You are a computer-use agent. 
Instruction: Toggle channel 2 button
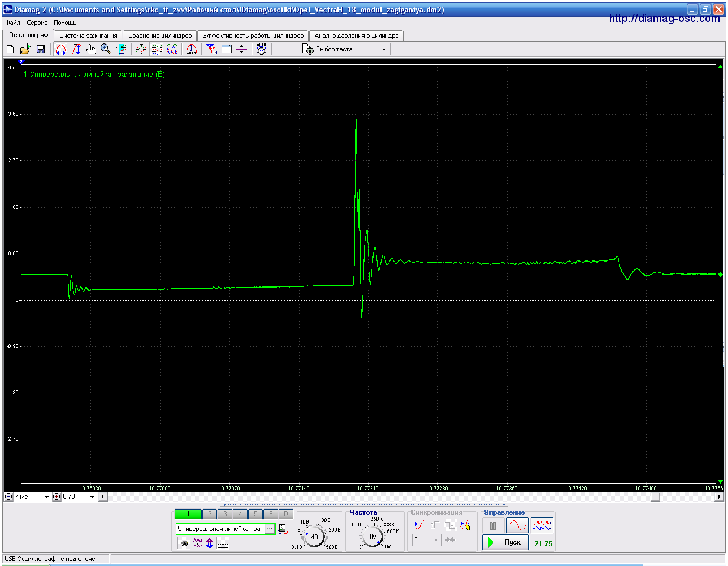210,514
